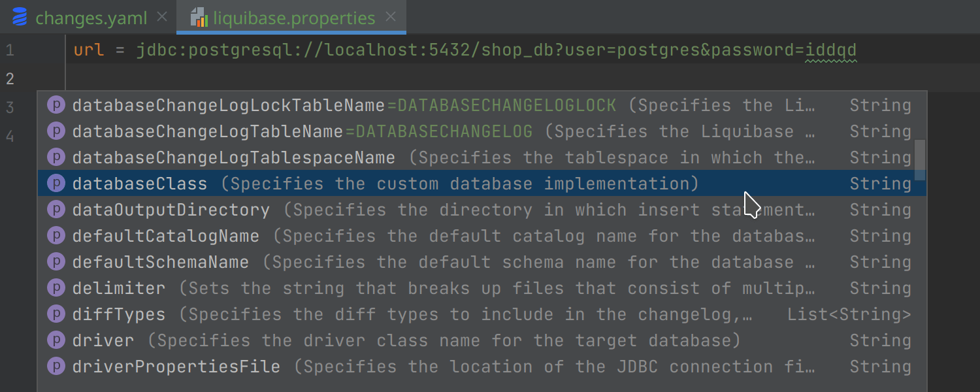Click property icon beside delimiter suggestion
This screenshot has width=980, height=392.
coord(57,288)
